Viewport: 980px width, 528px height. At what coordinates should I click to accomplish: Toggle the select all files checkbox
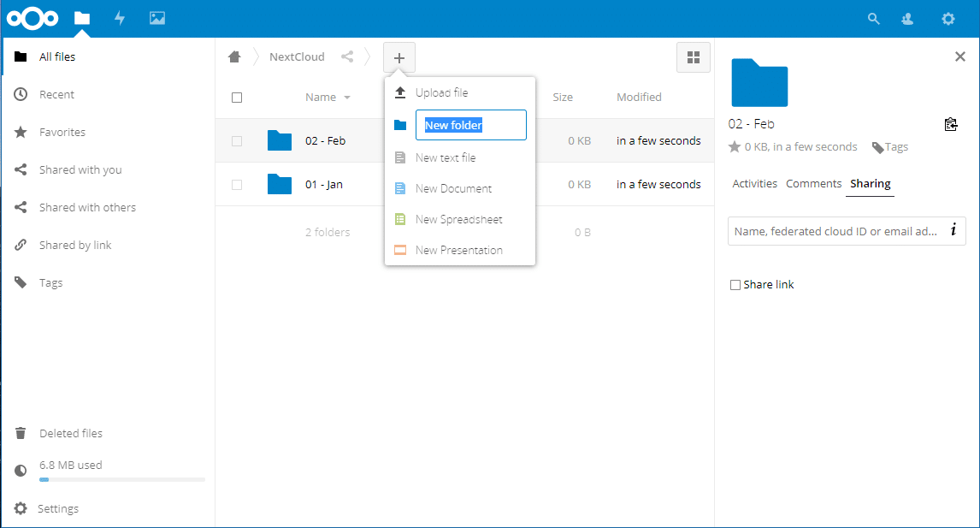[x=237, y=98]
